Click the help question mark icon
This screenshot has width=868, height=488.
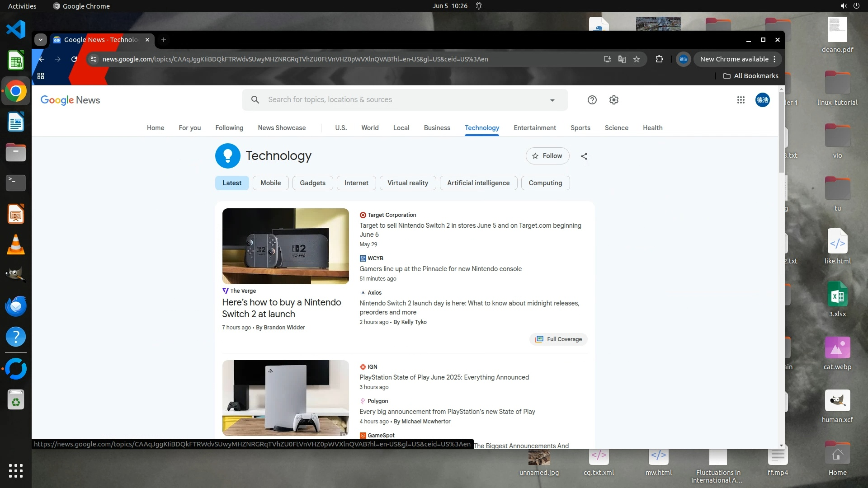[592, 100]
